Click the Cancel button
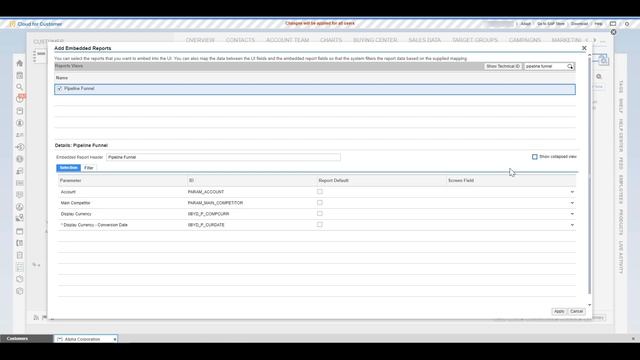 coord(577,311)
